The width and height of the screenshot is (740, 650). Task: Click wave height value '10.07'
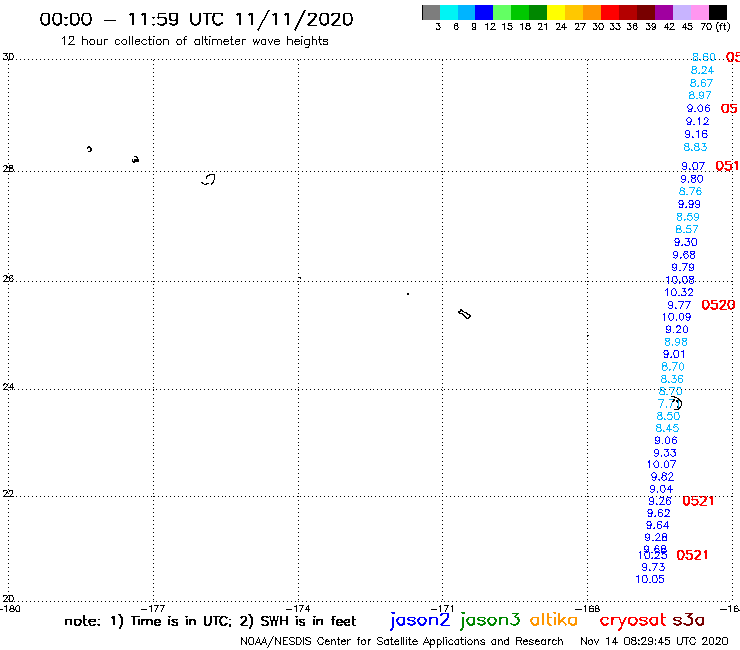(661, 464)
